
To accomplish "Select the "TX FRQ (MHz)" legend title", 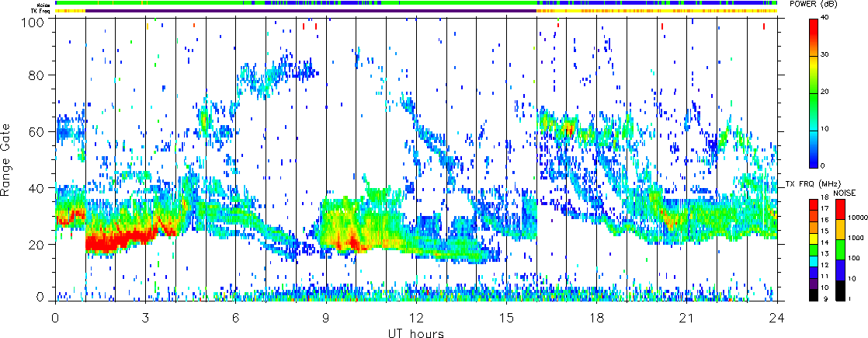I will click(x=813, y=184).
